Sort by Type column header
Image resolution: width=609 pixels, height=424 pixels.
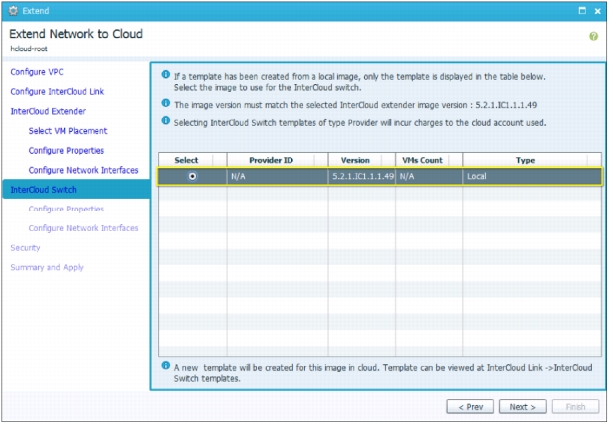tap(532, 160)
